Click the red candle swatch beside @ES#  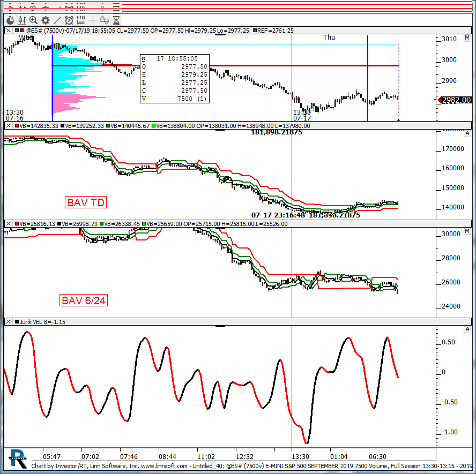coord(21,31)
